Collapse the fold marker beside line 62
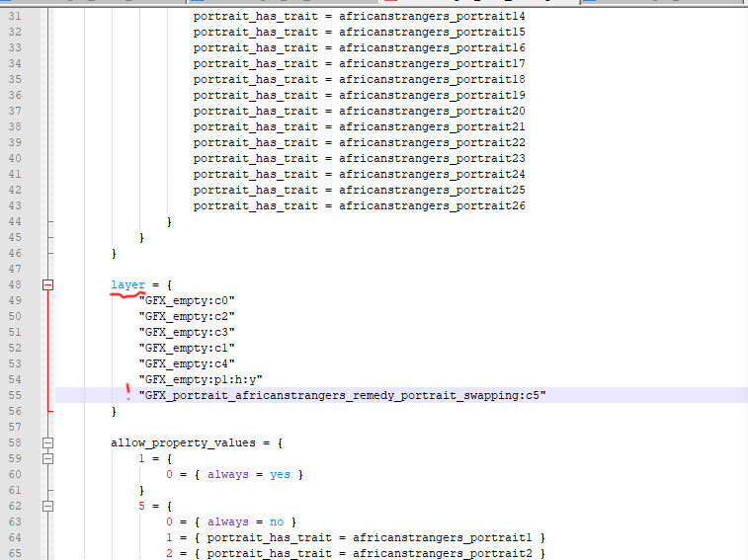The image size is (748, 560). pos(47,506)
